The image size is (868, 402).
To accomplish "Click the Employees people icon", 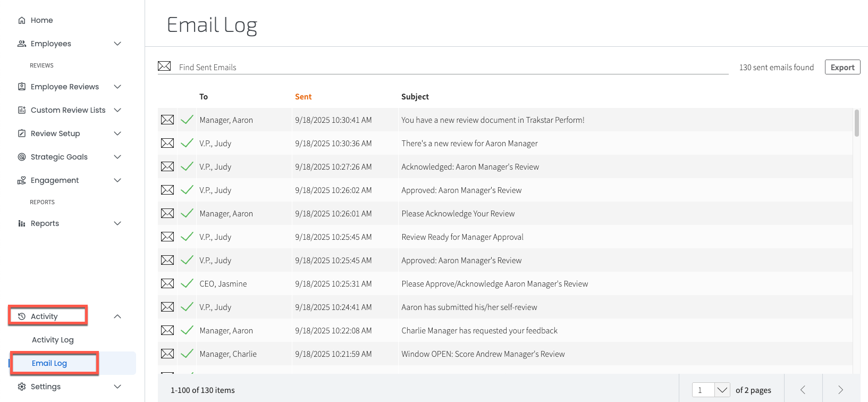I will coord(22,44).
